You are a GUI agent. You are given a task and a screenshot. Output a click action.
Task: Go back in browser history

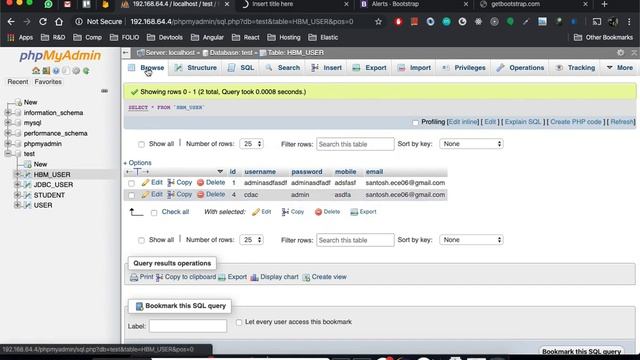tap(11, 22)
